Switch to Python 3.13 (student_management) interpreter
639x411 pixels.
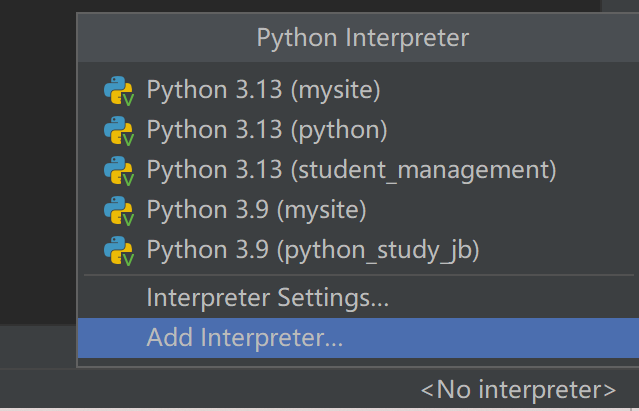point(350,170)
